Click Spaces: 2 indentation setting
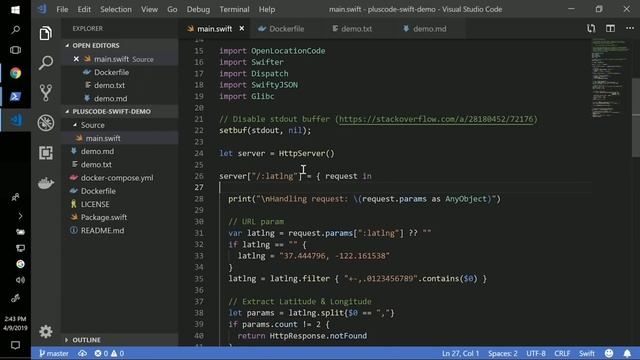The height and width of the screenshot is (360, 640). click(502, 353)
